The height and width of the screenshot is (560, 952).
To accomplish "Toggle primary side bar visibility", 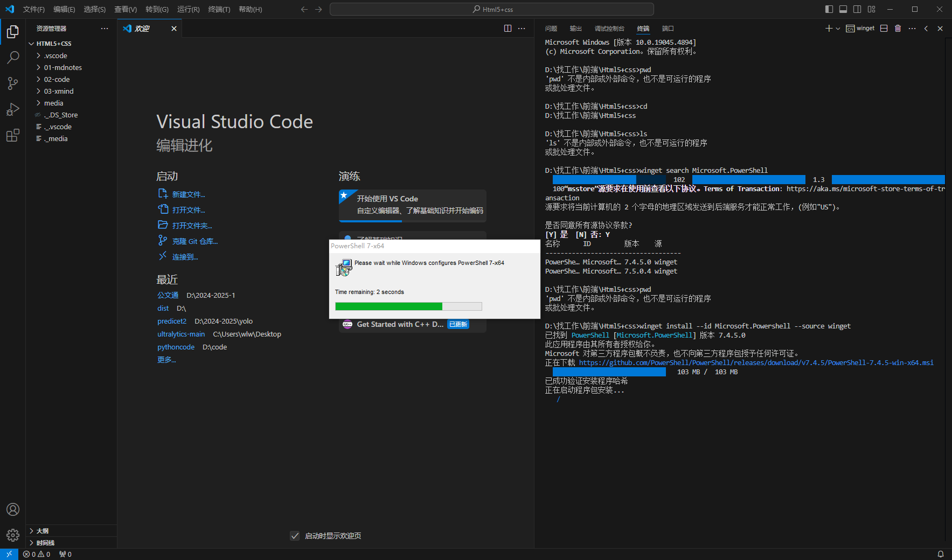I will click(829, 9).
